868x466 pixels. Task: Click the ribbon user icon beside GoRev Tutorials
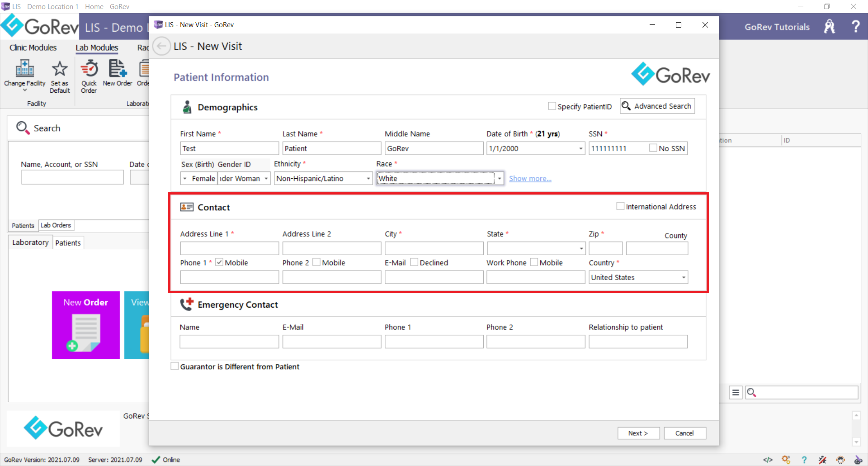(x=830, y=26)
